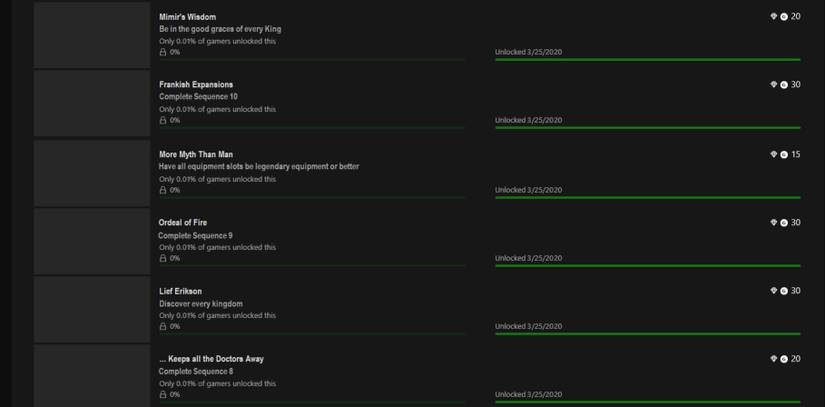The image size is (825, 407).
Task: Click the lock icon under Lief Erikson
Action: click(x=163, y=326)
